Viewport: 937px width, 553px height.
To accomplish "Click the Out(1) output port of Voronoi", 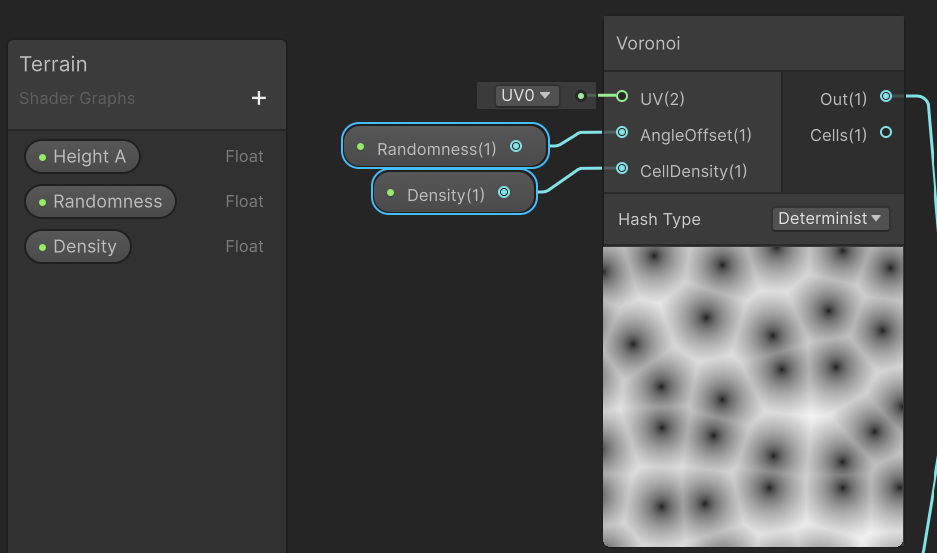I will (886, 96).
